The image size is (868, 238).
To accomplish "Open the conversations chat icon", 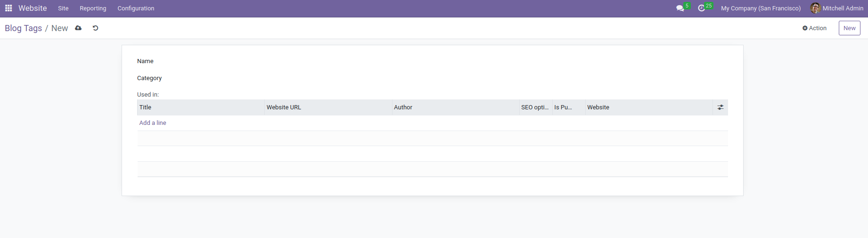I will (680, 8).
